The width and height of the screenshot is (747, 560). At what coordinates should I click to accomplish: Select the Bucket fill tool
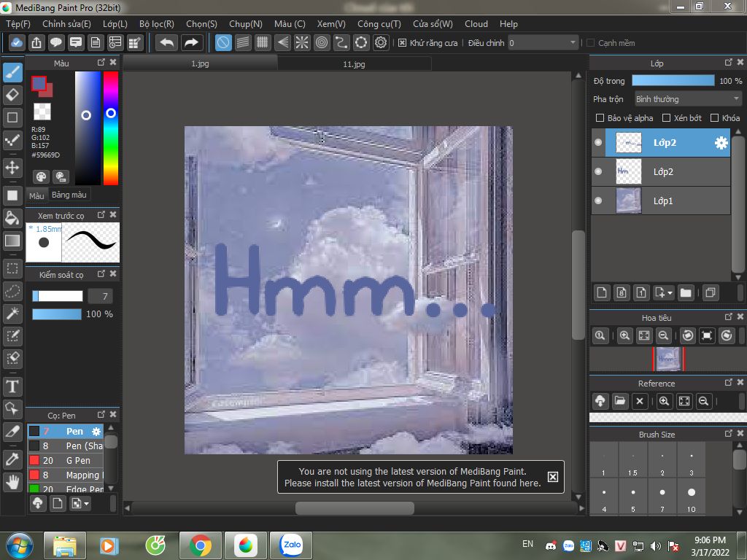click(12, 218)
